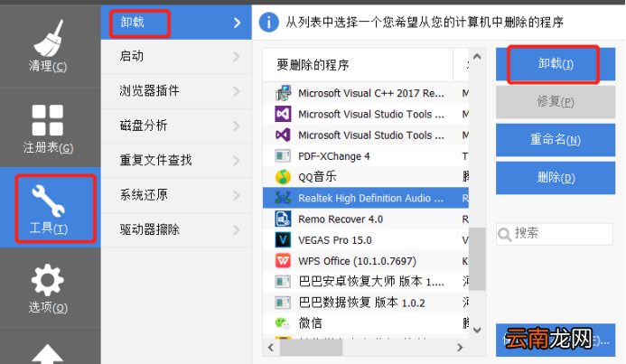This screenshot has height=364, width=626.
Task: Click the program list scroll up arrow
Action: (x=477, y=57)
